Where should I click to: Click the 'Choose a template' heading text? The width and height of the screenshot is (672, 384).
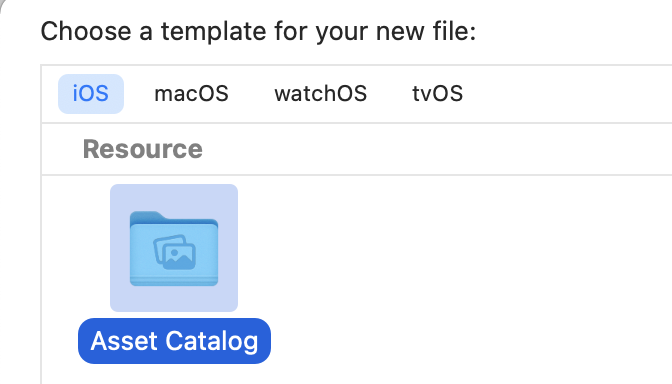258,32
